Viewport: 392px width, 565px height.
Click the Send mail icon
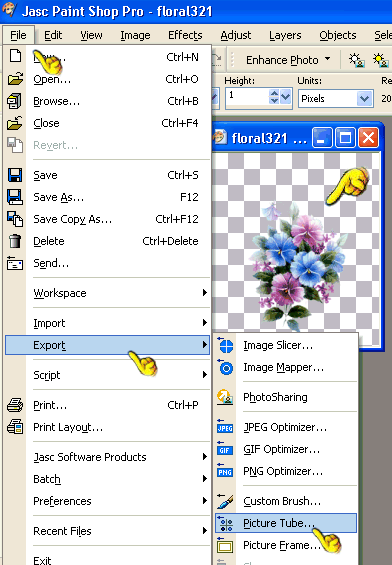15,263
